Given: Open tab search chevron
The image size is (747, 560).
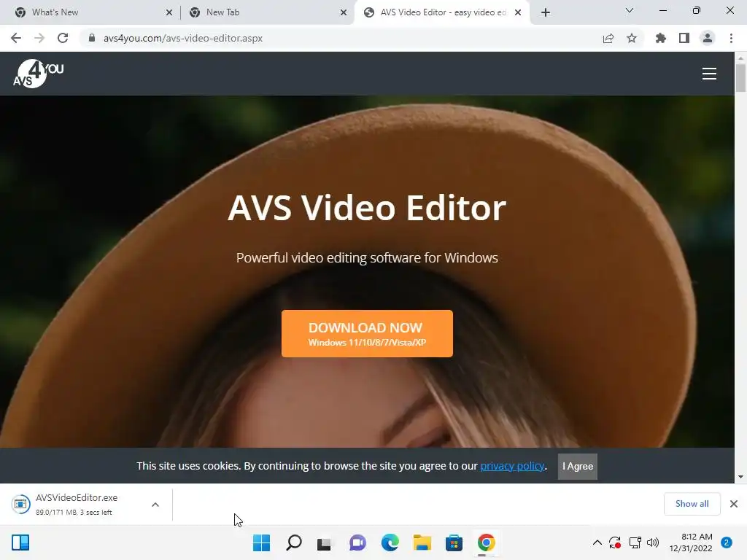Looking at the screenshot, I should click(x=630, y=10).
